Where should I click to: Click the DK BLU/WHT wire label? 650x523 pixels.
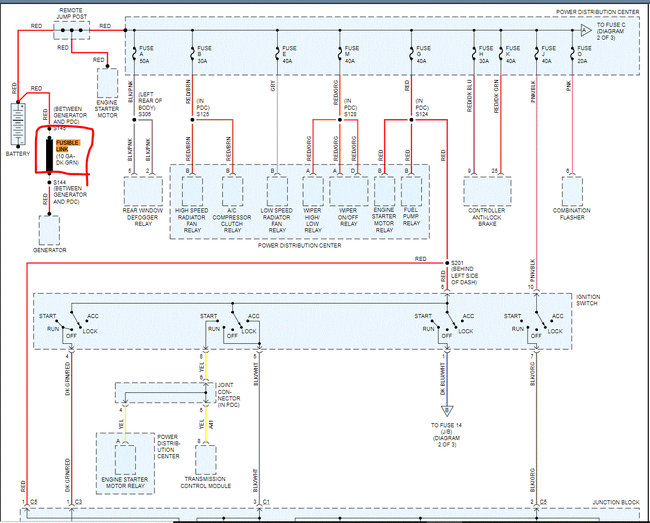click(443, 379)
